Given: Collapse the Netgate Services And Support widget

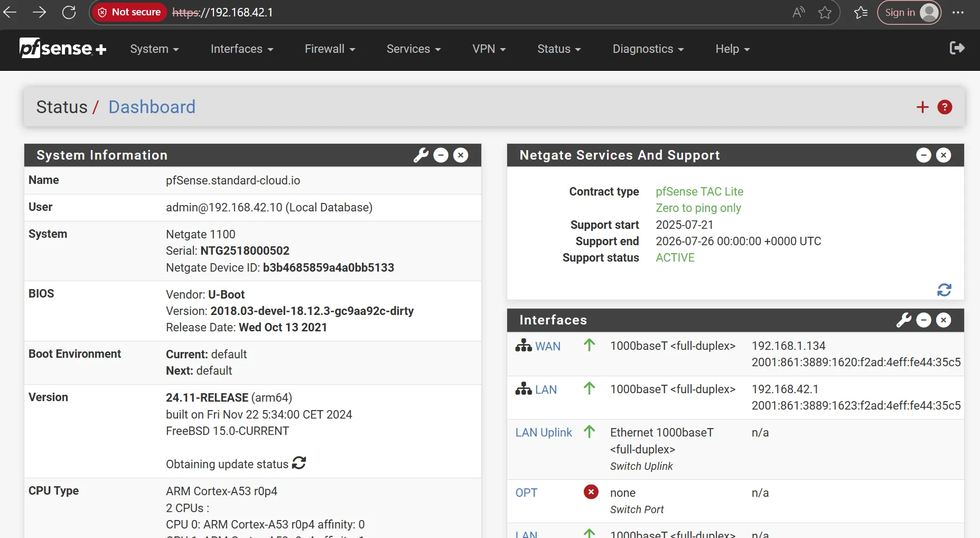Looking at the screenshot, I should (x=923, y=155).
